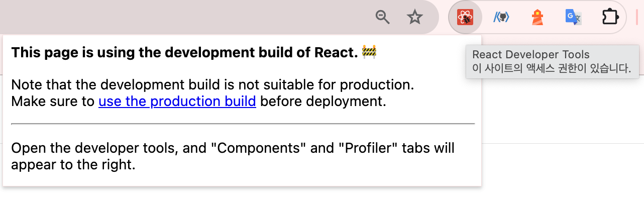Open the Google Translate extension icon
The height and width of the screenshot is (203, 644).
[574, 18]
